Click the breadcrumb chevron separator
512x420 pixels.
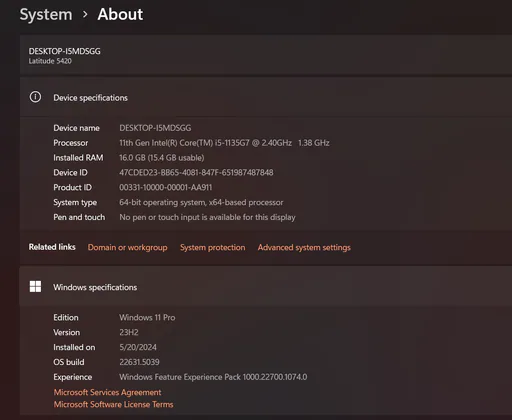pyautogui.click(x=85, y=14)
